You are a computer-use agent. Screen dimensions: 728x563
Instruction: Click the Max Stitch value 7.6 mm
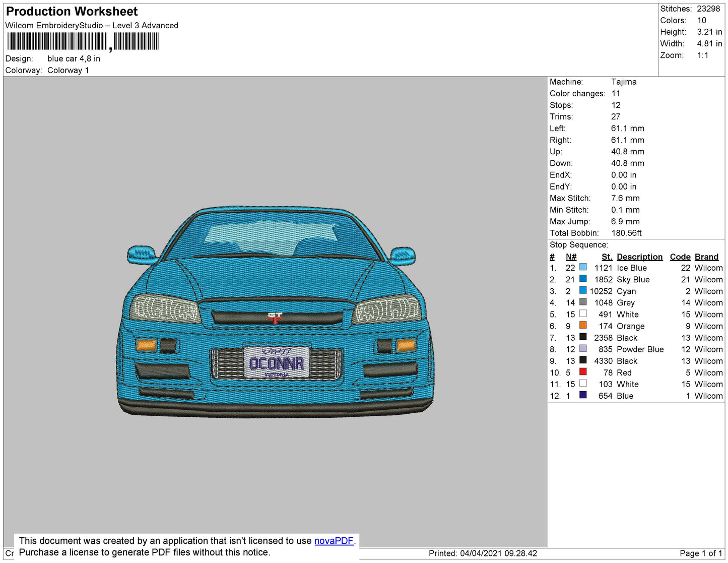pos(625,198)
